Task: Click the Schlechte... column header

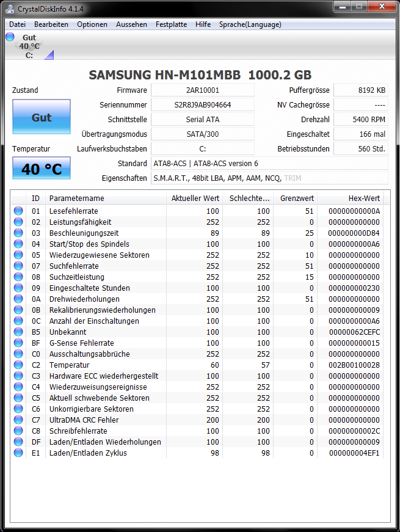Action: point(249,198)
